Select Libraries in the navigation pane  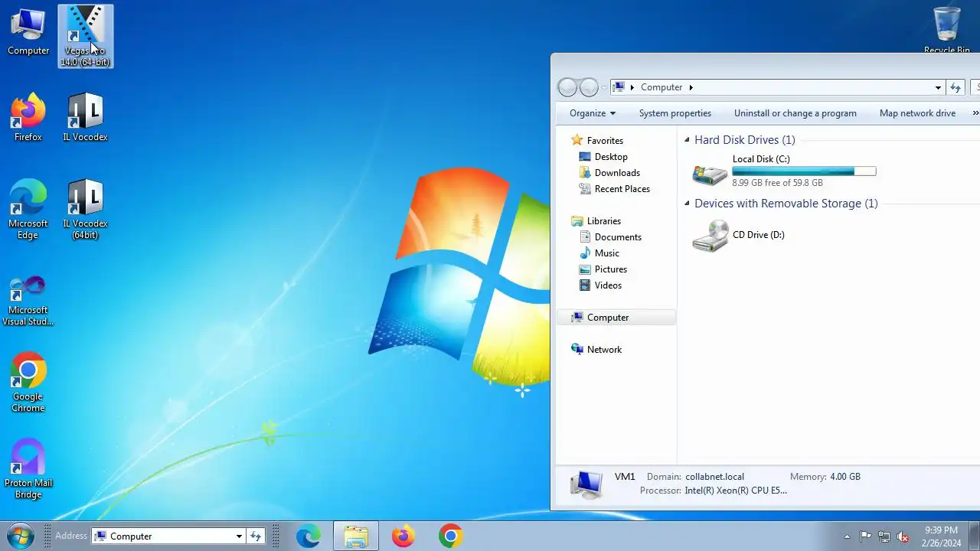coord(603,221)
